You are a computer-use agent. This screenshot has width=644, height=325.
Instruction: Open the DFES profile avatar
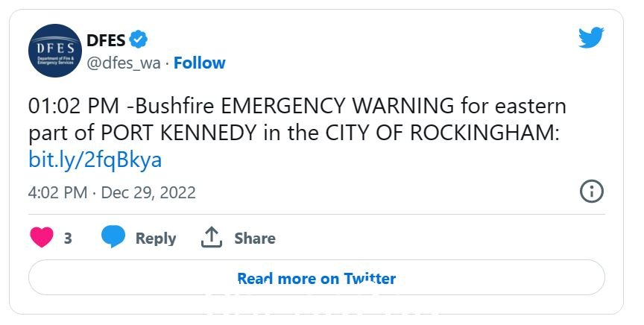tap(55, 51)
